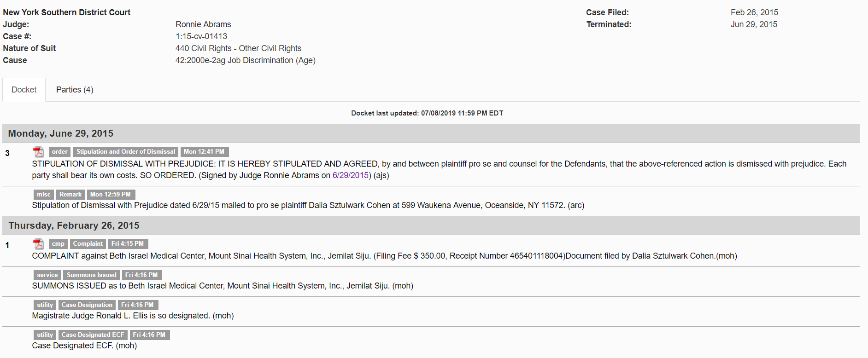Click the judge name Ronnie Abrams

click(x=203, y=24)
